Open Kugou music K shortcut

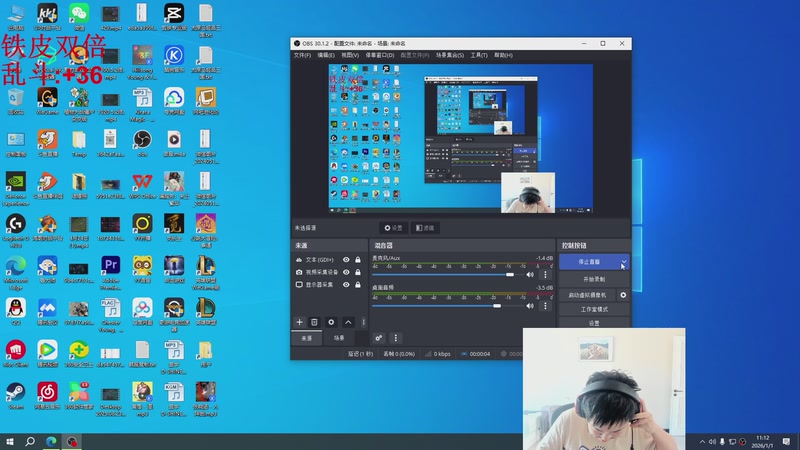click(174, 59)
